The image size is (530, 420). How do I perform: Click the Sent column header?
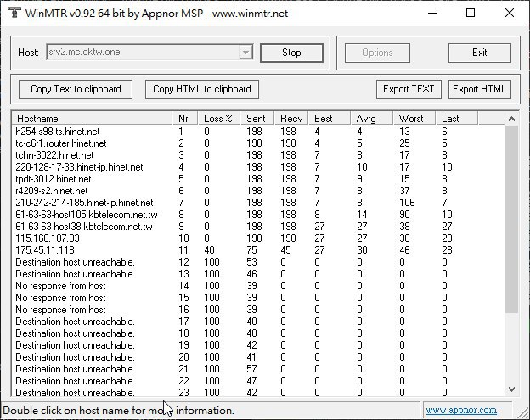tap(257, 119)
